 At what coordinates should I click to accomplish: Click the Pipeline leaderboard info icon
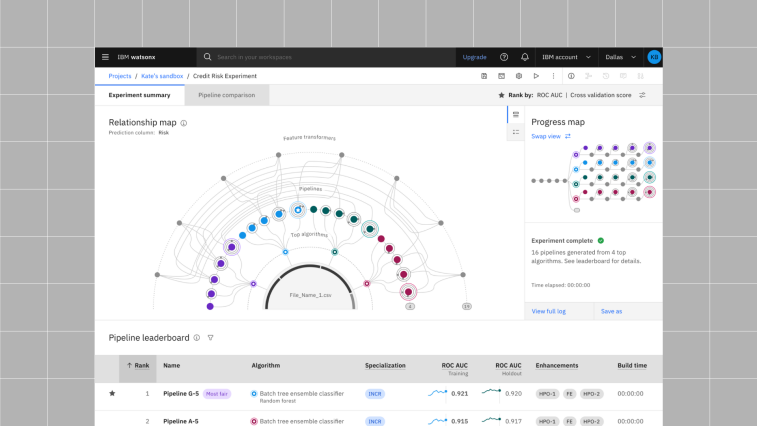196,338
